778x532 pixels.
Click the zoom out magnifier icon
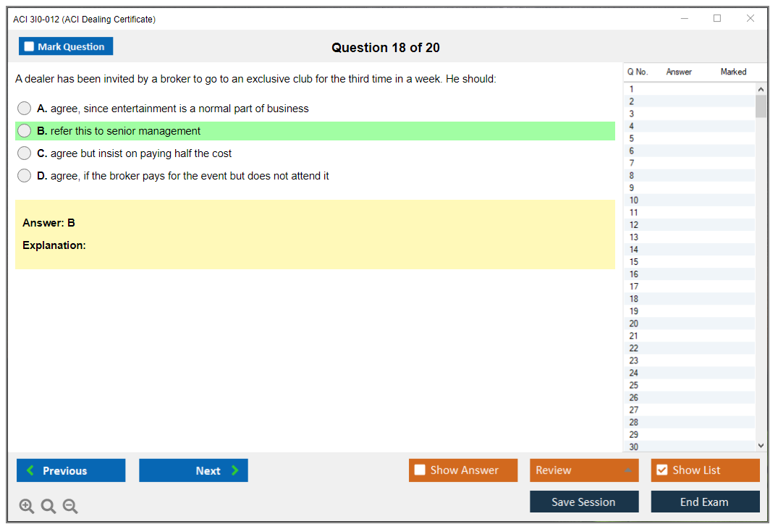[x=70, y=507]
